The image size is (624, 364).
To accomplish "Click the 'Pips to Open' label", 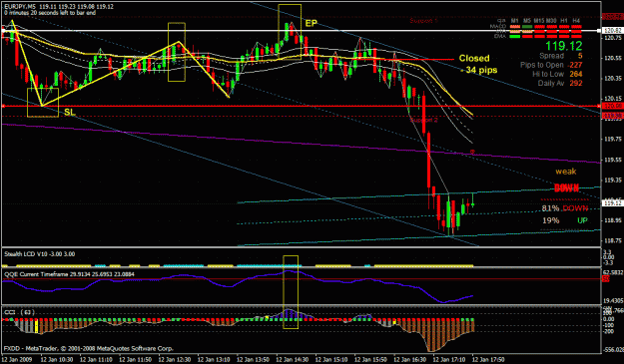I will [x=542, y=65].
